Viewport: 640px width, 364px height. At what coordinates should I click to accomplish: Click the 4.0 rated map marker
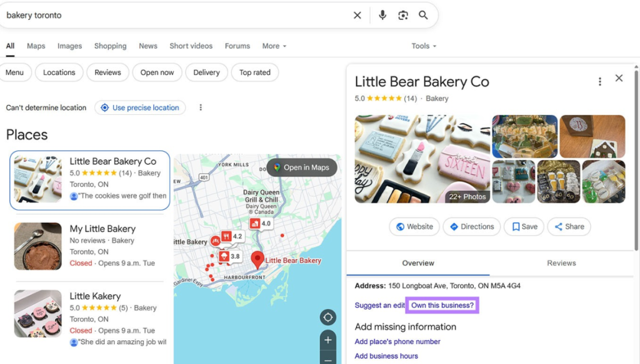(x=261, y=224)
